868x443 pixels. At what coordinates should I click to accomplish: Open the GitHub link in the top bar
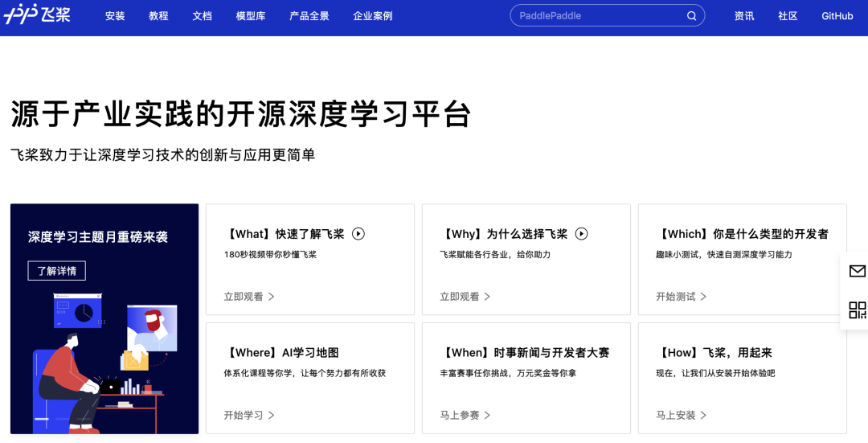coord(837,16)
